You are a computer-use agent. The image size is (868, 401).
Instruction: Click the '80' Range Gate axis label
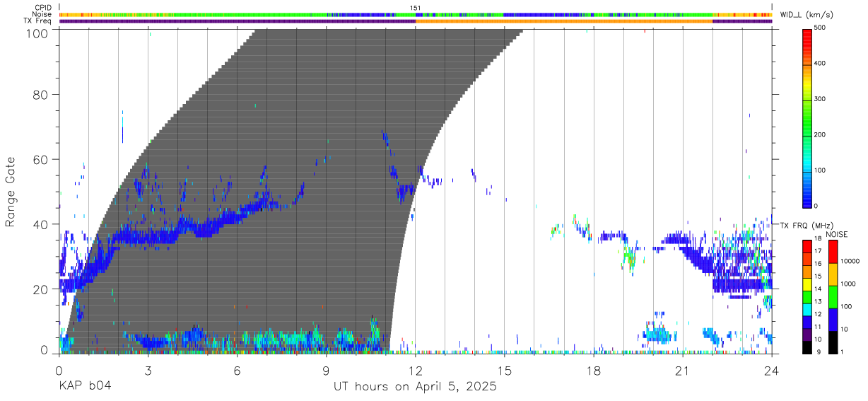[x=41, y=95]
